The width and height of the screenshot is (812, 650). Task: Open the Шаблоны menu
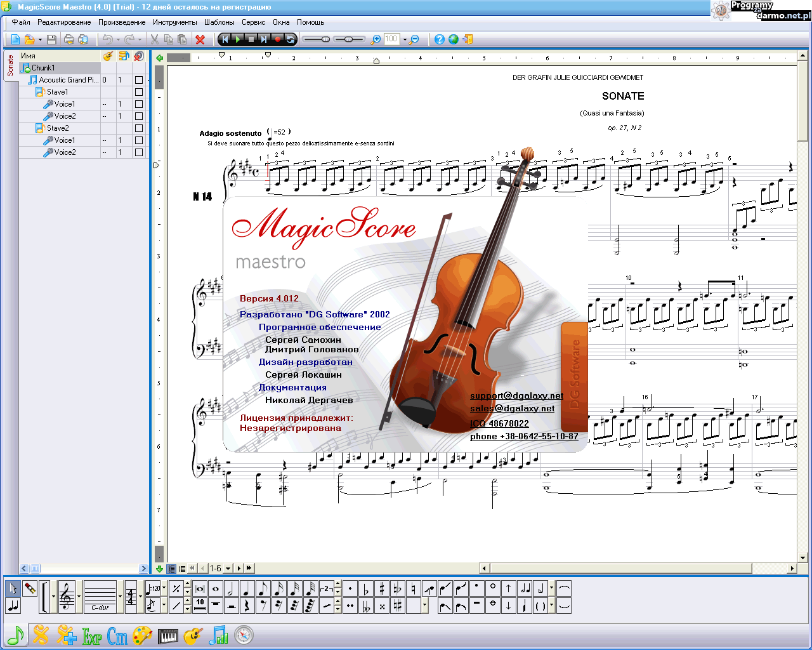point(219,22)
